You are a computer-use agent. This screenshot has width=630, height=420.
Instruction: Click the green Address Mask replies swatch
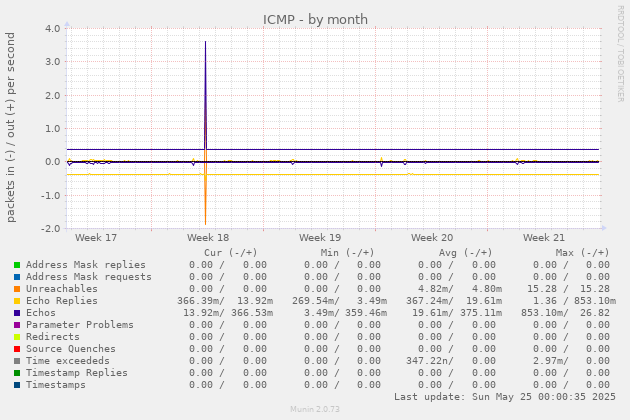click(17, 265)
